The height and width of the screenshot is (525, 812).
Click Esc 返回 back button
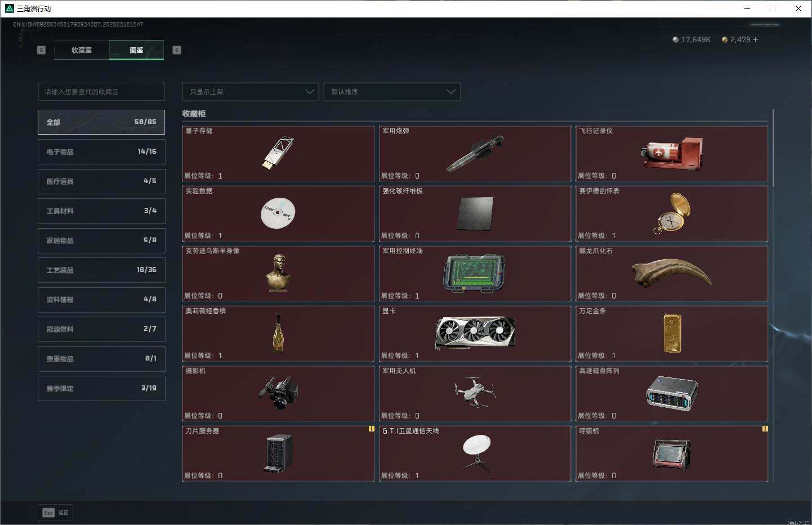pyautogui.click(x=55, y=513)
